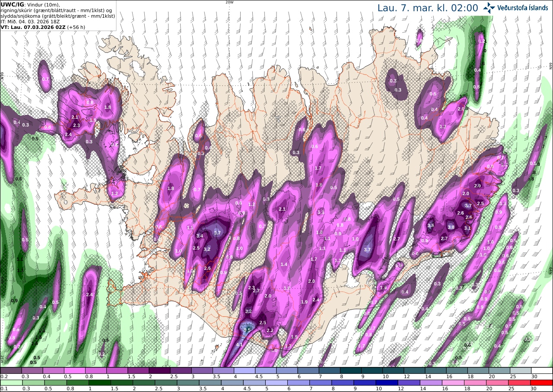Pick snow scale swatch between 8 and 9
This screenshot has height=392, width=553.
[x=351, y=370]
